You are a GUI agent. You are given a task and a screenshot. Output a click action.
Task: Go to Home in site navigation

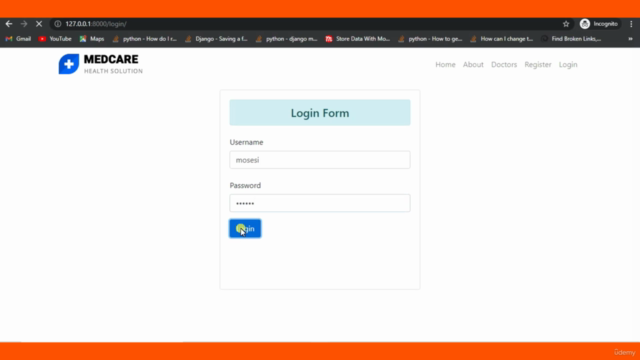coord(445,64)
